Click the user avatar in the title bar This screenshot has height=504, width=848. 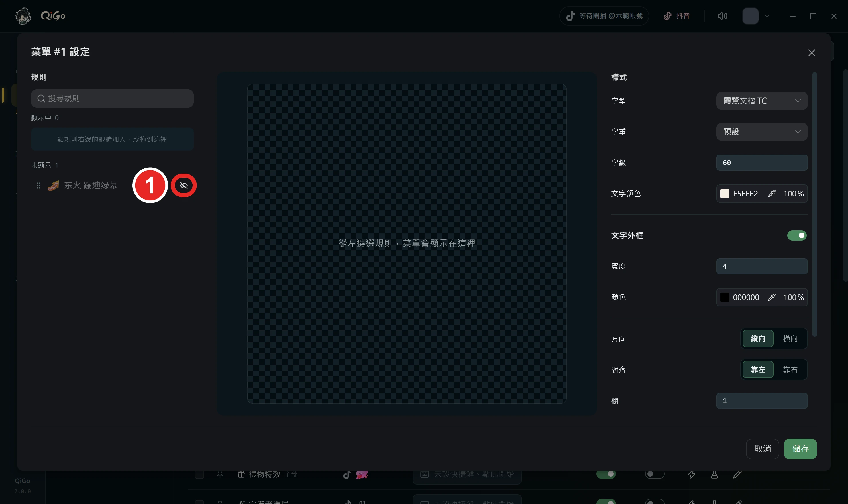coord(750,16)
